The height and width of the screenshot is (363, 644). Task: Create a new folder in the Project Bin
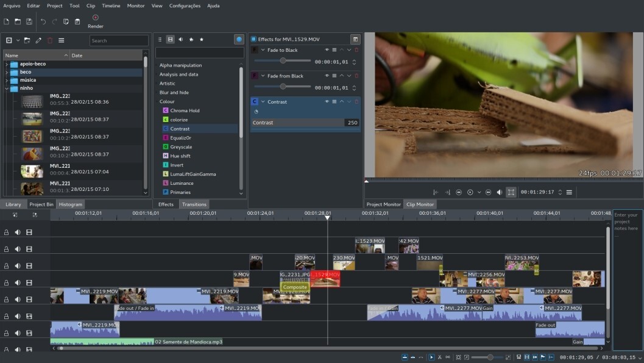(27, 40)
